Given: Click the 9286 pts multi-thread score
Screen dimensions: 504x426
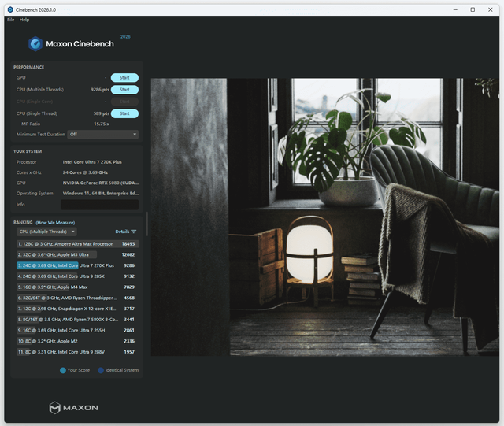Looking at the screenshot, I should point(100,90).
